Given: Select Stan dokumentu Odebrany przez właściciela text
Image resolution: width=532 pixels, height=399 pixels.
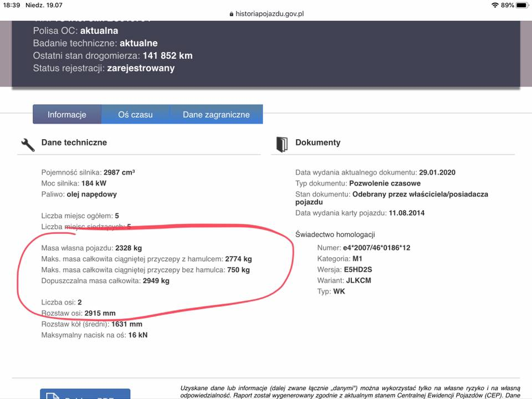Looking at the screenshot, I should (x=392, y=198).
